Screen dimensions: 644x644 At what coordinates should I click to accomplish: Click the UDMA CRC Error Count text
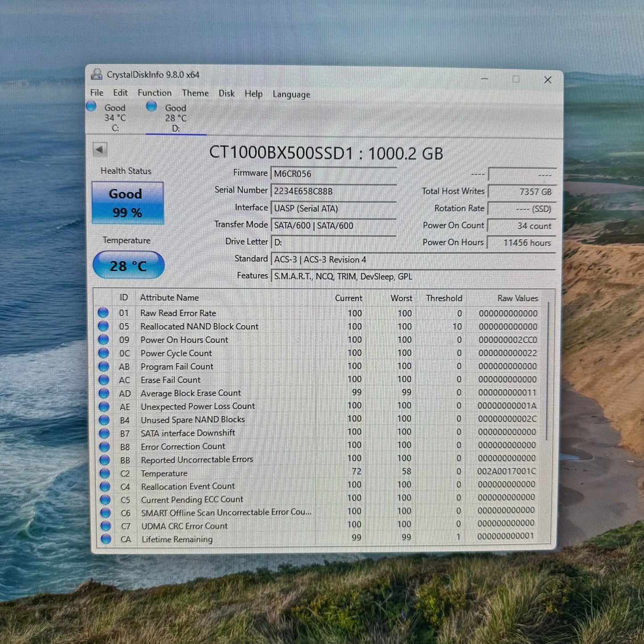pyautogui.click(x=185, y=526)
